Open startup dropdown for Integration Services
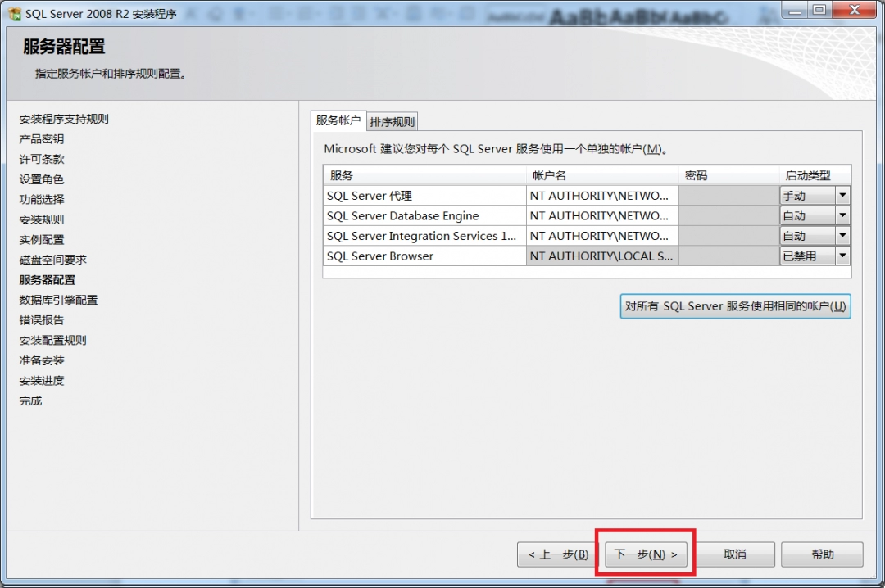This screenshot has height=588, width=885. coord(842,236)
